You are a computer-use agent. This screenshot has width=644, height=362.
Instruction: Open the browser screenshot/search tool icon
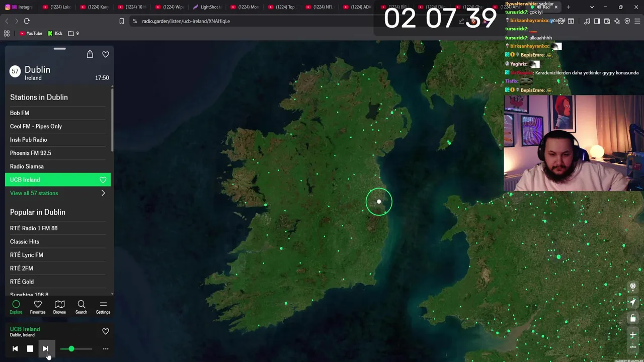tap(571, 21)
